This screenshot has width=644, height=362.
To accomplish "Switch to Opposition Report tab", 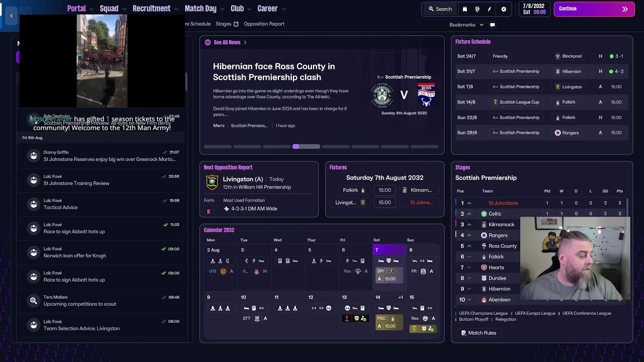I will coord(264,24).
